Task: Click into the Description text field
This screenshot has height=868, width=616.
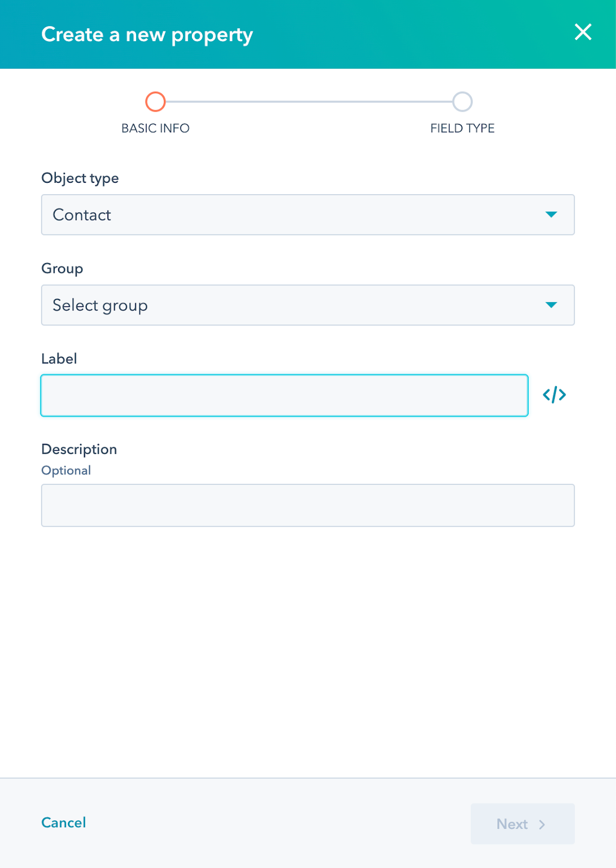Action: coord(307,505)
